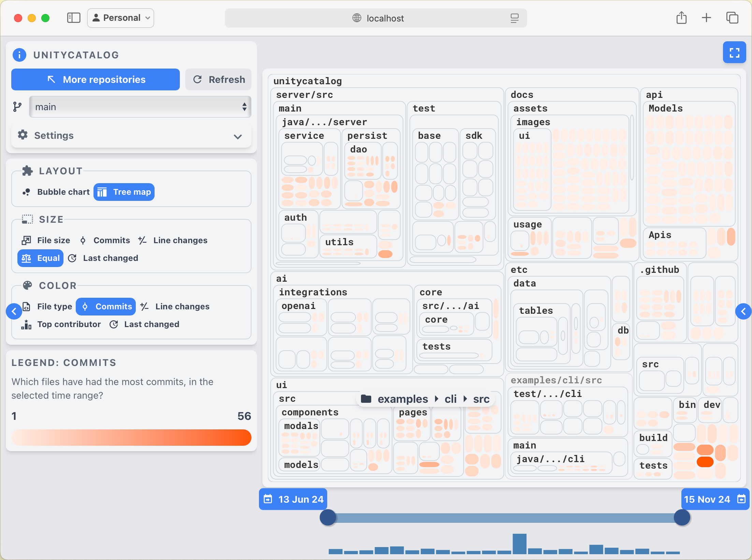The height and width of the screenshot is (560, 752).
Task: Click the calendar icon on start date
Action: point(268,499)
